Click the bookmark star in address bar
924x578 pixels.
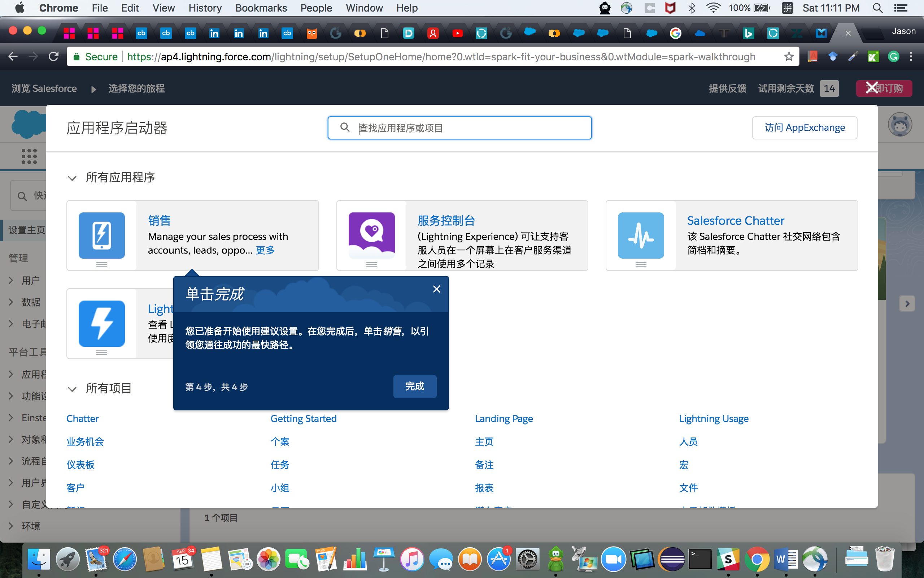(x=788, y=57)
